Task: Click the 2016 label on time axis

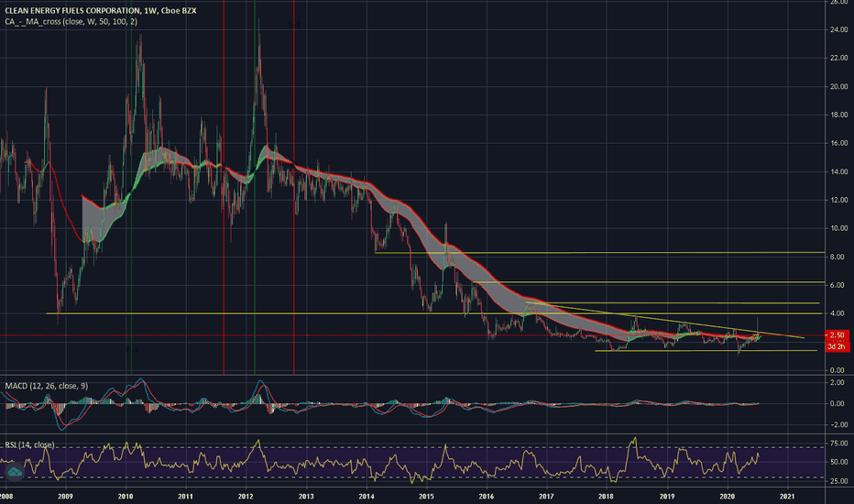Action: 487,497
